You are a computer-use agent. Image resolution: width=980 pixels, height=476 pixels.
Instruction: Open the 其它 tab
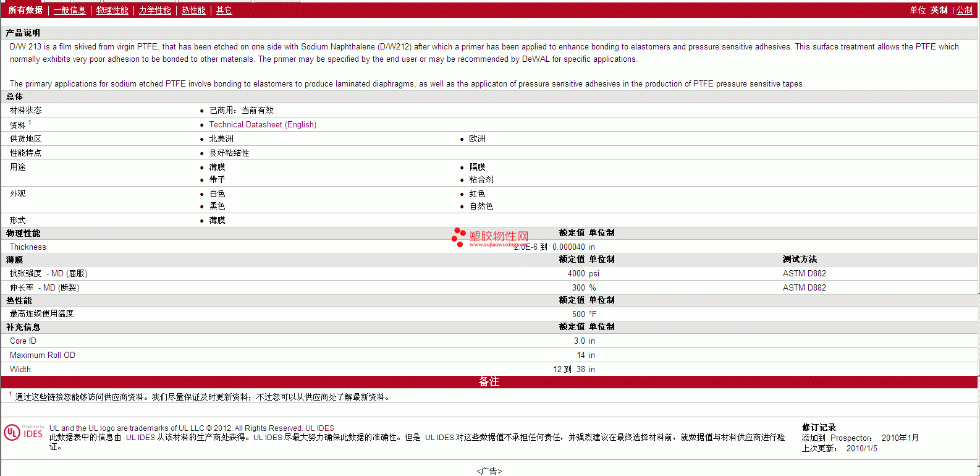click(x=224, y=10)
